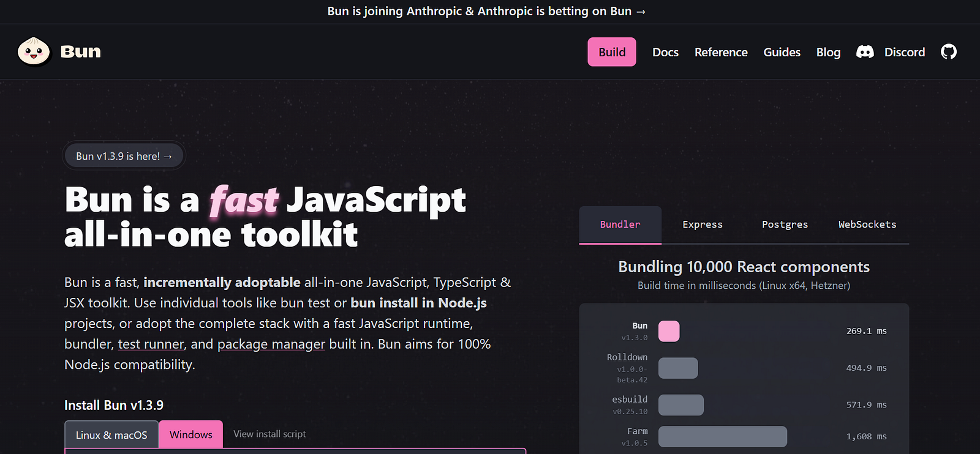This screenshot has width=980, height=454.
Task: Open the 'View install script' link
Action: click(x=269, y=434)
